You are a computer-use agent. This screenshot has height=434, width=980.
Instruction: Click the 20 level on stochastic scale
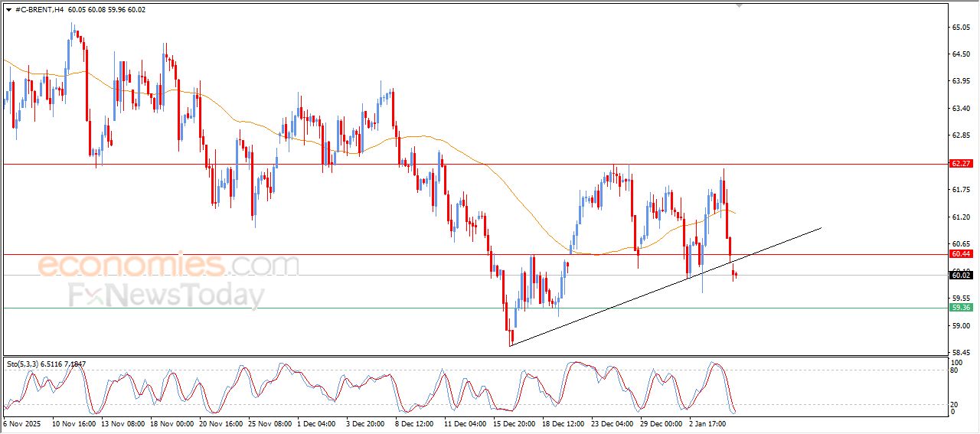pos(954,404)
